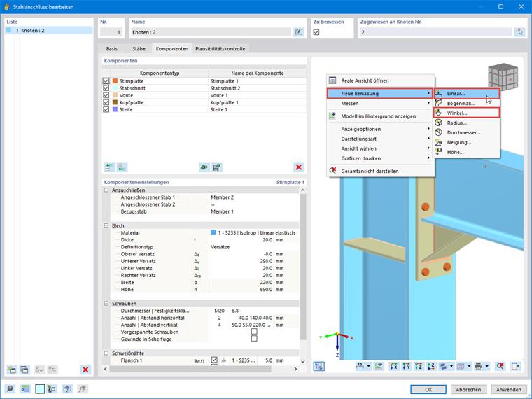Viewport: 532px width, 399px height.
Task: Open the dimension display dropdown arrow
Action: (368, 366)
